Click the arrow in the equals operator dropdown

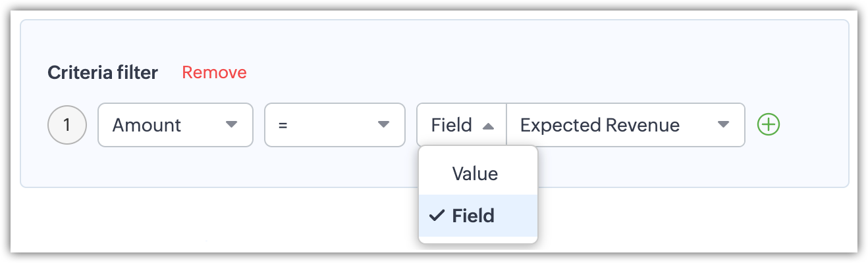coord(383,125)
